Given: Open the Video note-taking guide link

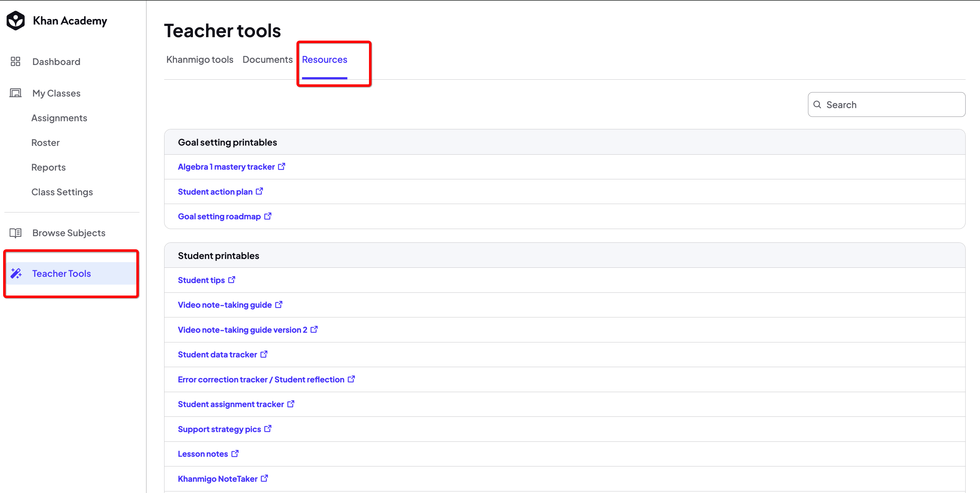Looking at the screenshot, I should 225,305.
